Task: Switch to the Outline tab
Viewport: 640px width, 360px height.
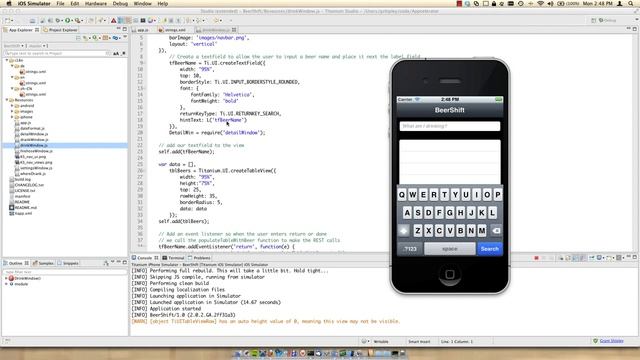Action: click(x=16, y=263)
